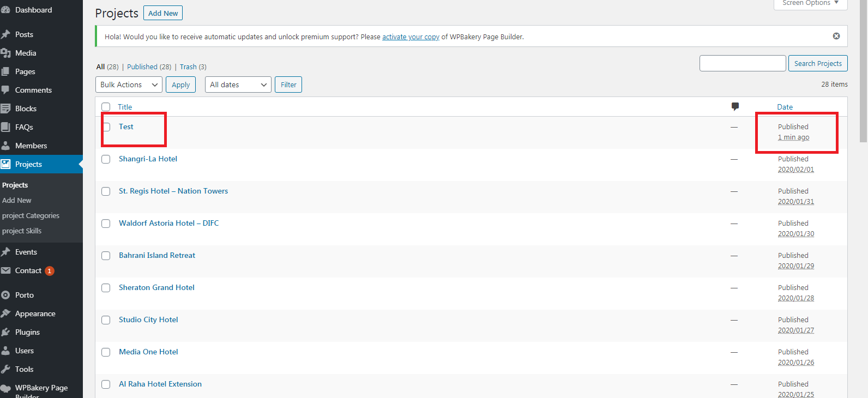Screen dimensions: 868x398
Task: Check the Waldorf Astoria Hotel row checkbox
Action: click(x=106, y=224)
